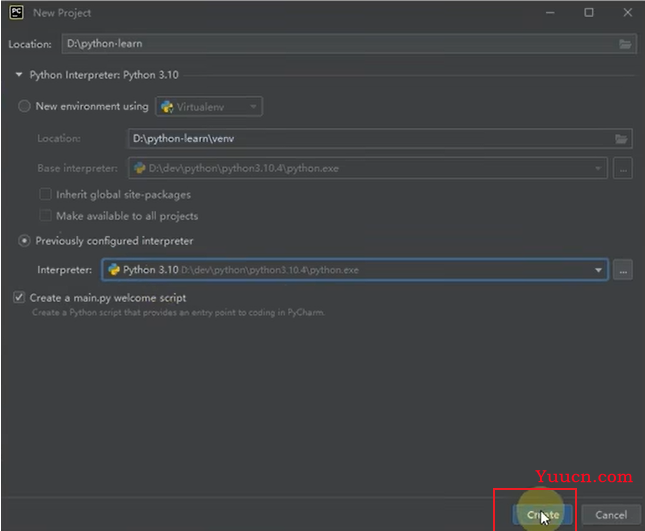Collapse the Python Interpreter section
This screenshot has width=645, height=531.
click(19, 74)
